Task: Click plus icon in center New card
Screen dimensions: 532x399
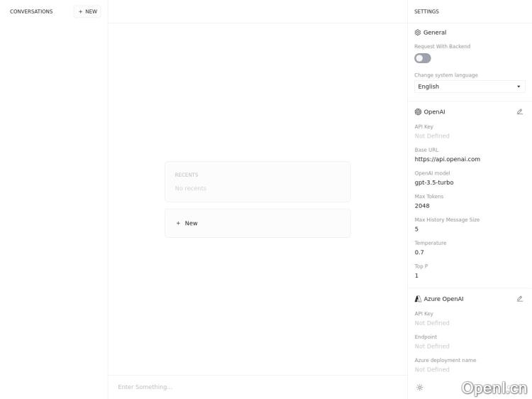Action: [178, 223]
